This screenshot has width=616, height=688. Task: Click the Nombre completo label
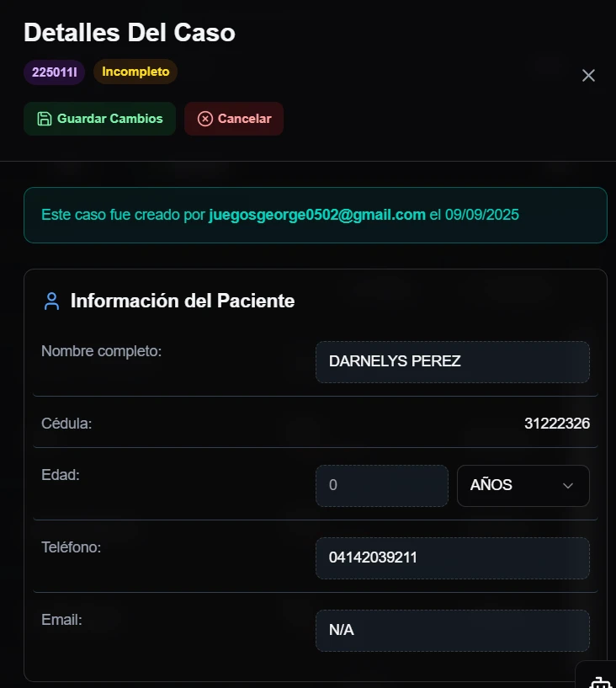pyautogui.click(x=101, y=351)
